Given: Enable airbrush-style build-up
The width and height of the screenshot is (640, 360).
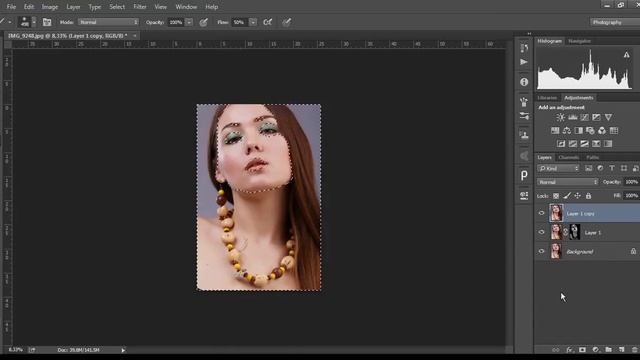Looking at the screenshot, I should pyautogui.click(x=268, y=22).
